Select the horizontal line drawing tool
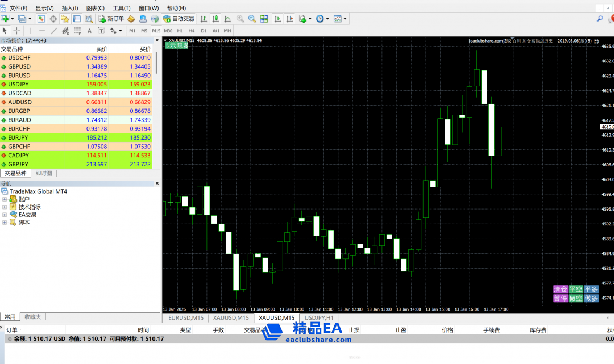 click(42, 31)
